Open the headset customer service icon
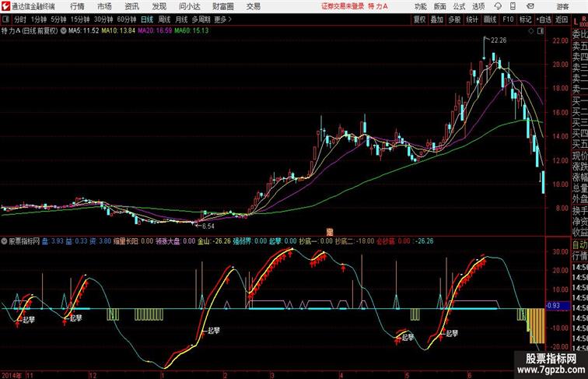The width and height of the screenshot is (588, 379). (x=498, y=6)
